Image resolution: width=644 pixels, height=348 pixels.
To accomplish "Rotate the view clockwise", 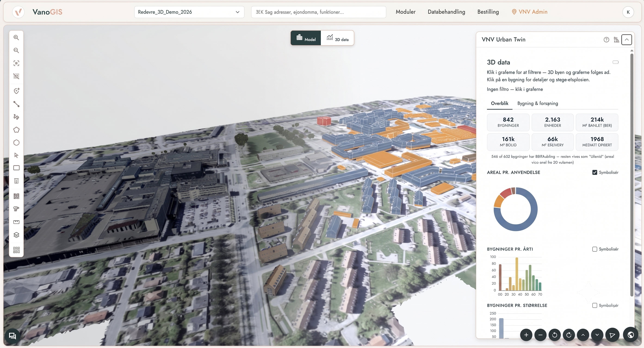I will coord(569,335).
